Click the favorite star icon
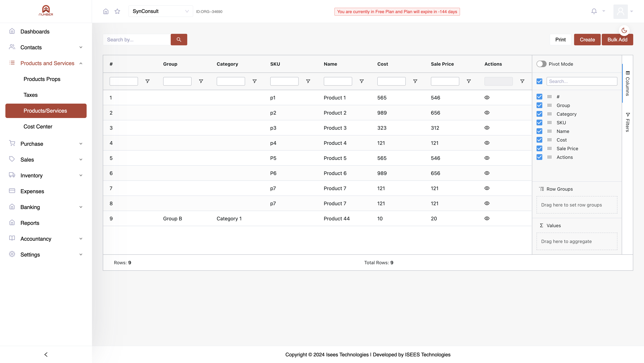 click(x=117, y=12)
